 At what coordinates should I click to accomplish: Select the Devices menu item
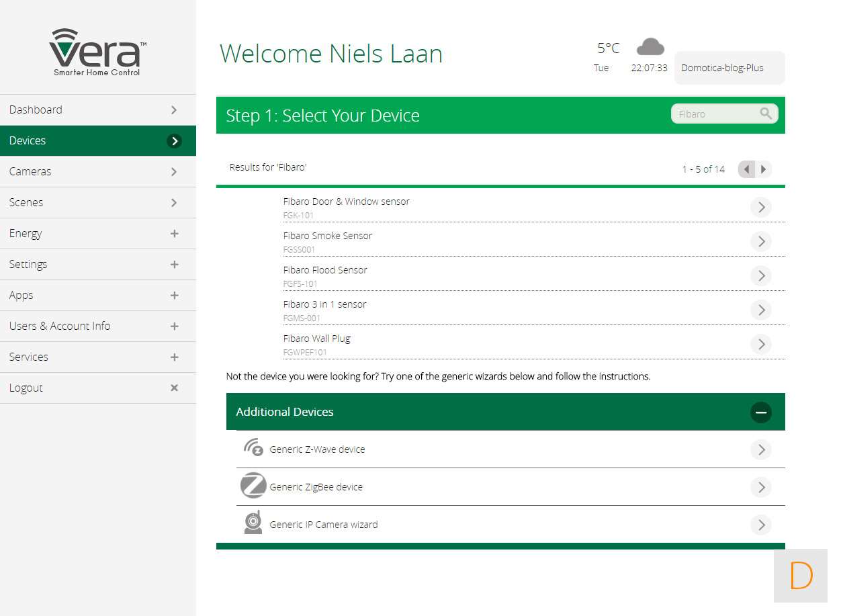(98, 140)
